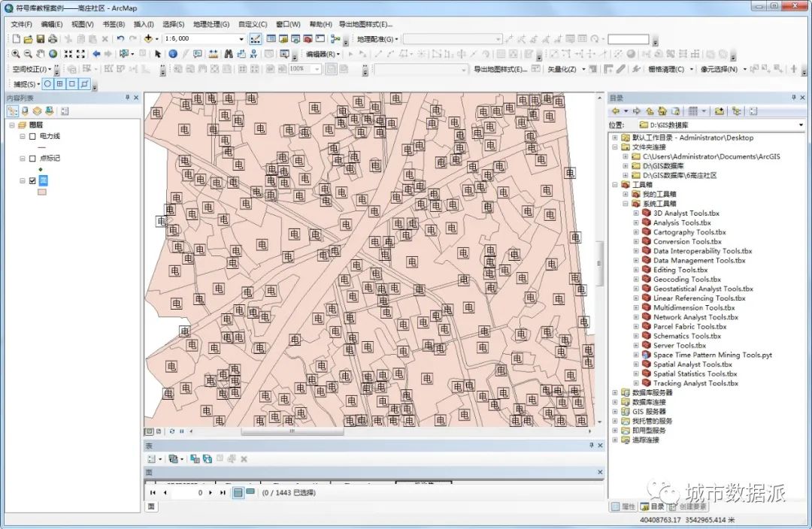Image resolution: width=812 pixels, height=529 pixels.
Task: Click fixed zoom in arrows
Action: click(x=68, y=54)
